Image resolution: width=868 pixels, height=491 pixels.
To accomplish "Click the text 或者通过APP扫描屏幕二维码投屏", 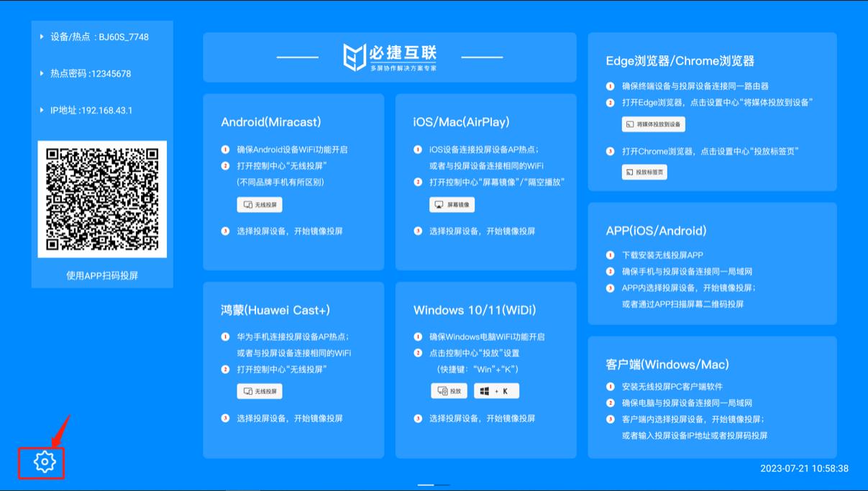I will click(x=682, y=304).
